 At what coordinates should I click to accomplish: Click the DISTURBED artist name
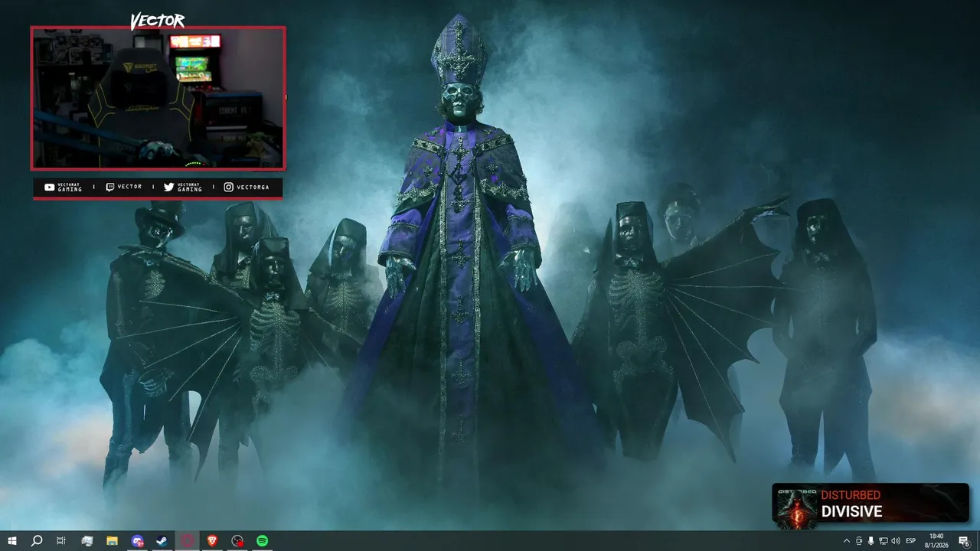[851, 495]
